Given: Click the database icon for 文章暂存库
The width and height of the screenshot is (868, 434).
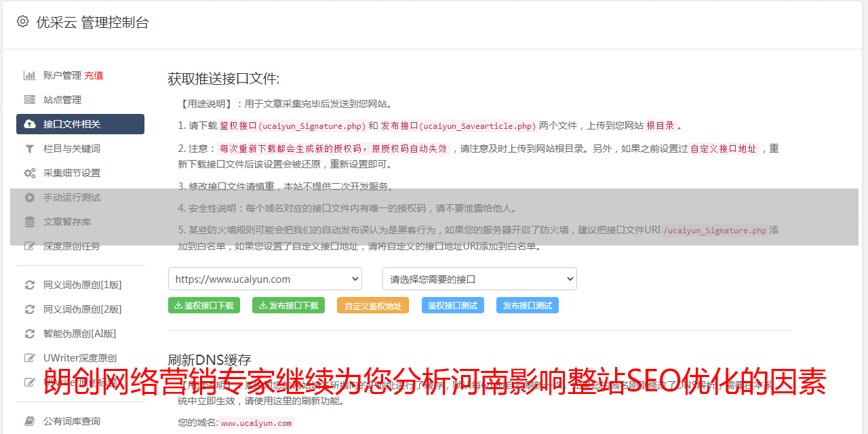Looking at the screenshot, I should pos(30,222).
